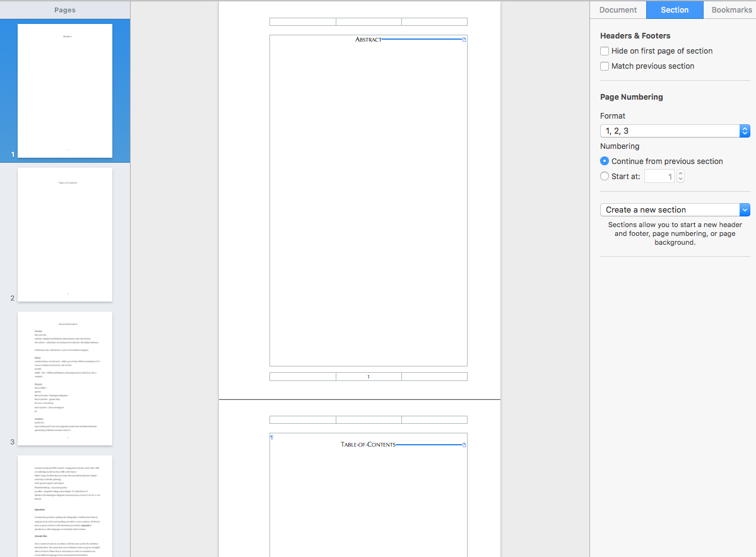Click the center footer cell showing page number 1
756x557 pixels.
[x=369, y=377]
